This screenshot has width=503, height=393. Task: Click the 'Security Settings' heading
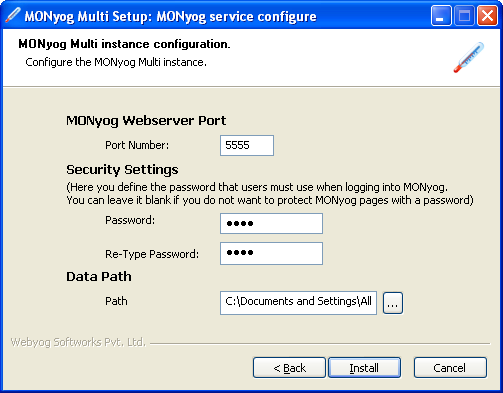tap(122, 170)
